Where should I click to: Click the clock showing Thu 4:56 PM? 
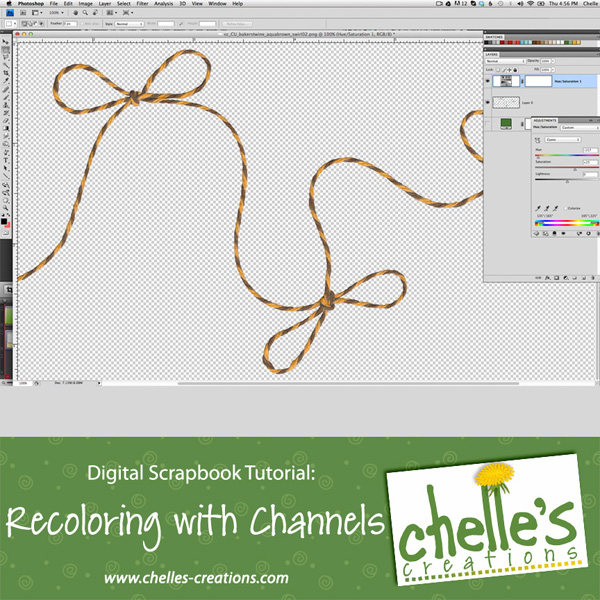coord(564,3)
